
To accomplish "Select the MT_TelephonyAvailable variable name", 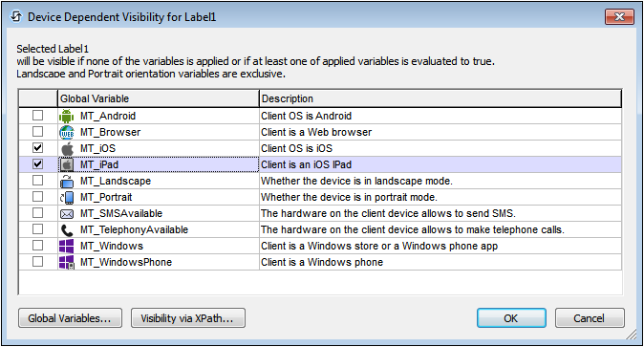I will (x=134, y=229).
